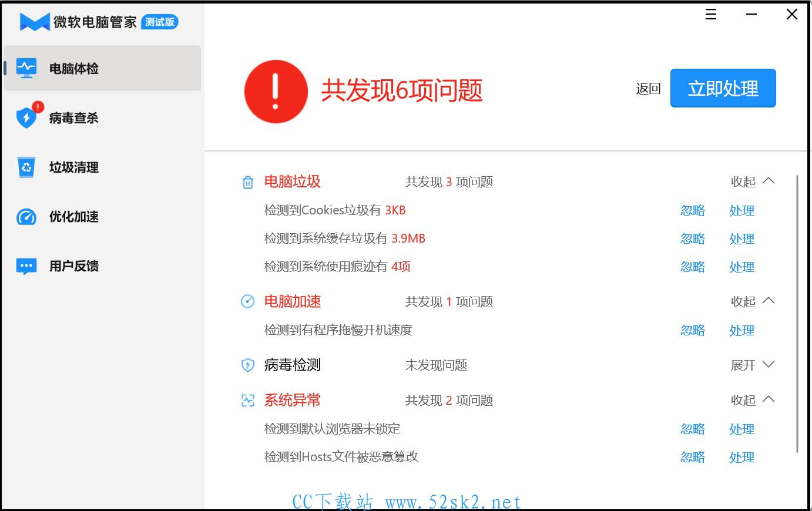
Task: Click 共发现 2 项问题 summary text
Action: point(449,401)
